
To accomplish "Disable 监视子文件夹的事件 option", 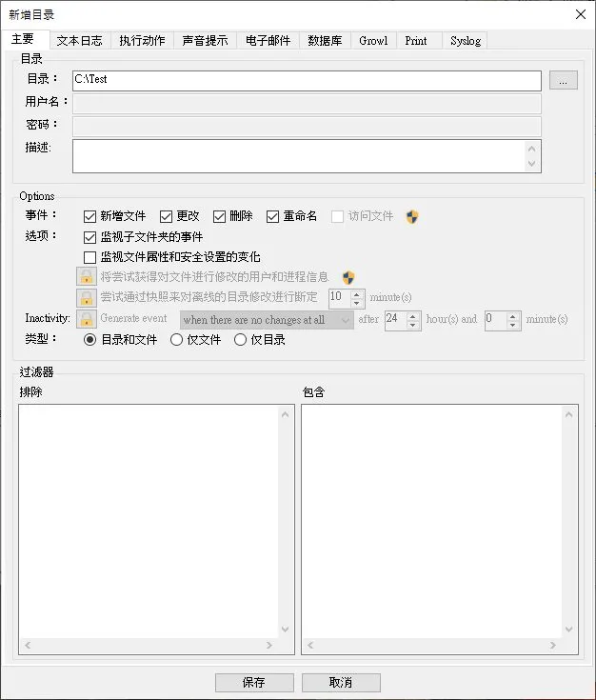I will [x=89, y=237].
